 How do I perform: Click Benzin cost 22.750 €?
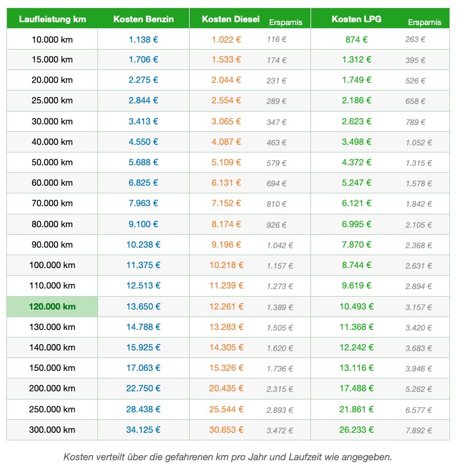coord(144,388)
